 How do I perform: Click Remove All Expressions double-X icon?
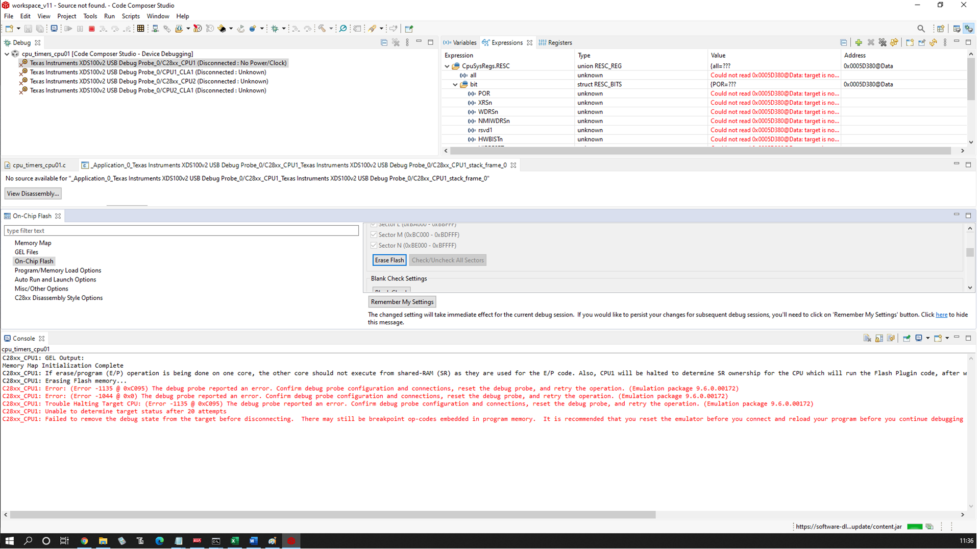click(883, 42)
